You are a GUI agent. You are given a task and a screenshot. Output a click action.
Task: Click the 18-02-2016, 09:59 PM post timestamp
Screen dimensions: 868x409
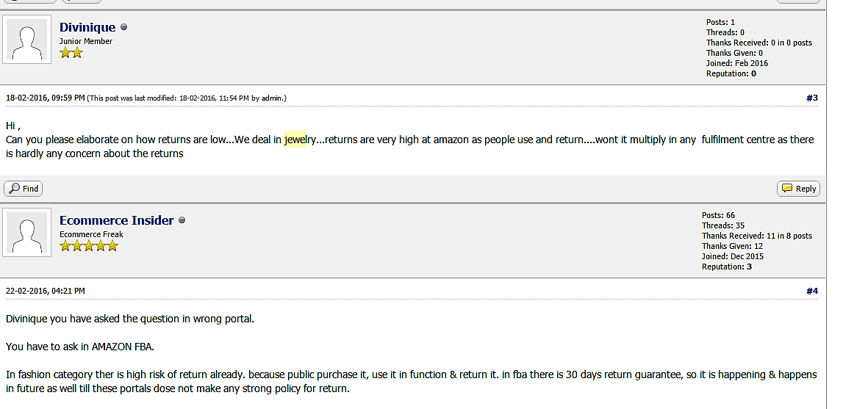click(x=46, y=98)
